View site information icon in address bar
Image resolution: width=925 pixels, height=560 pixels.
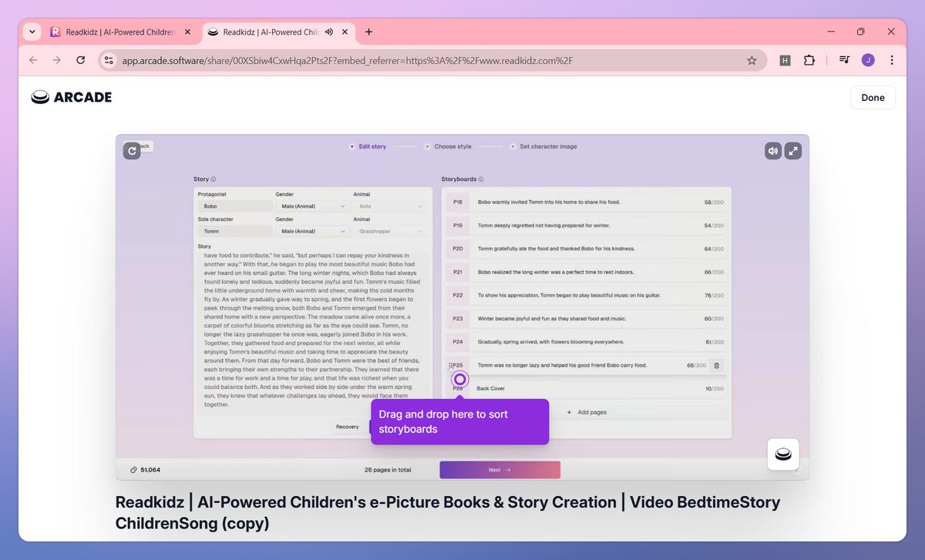pos(109,60)
